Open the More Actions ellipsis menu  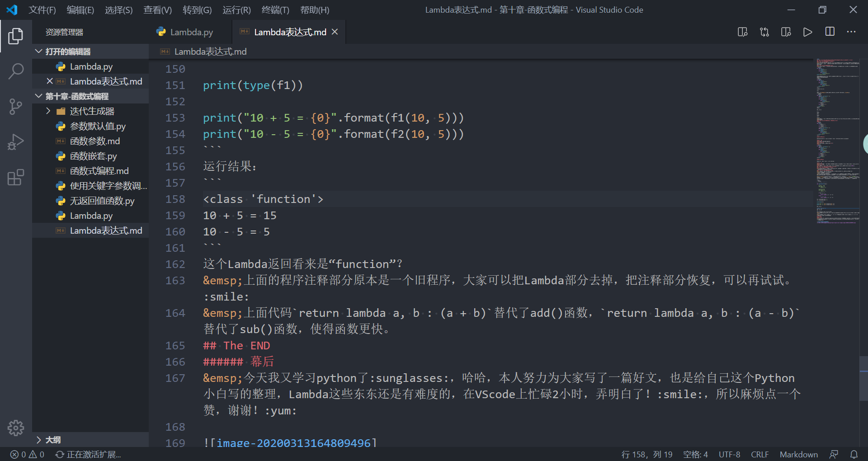pyautogui.click(x=851, y=32)
